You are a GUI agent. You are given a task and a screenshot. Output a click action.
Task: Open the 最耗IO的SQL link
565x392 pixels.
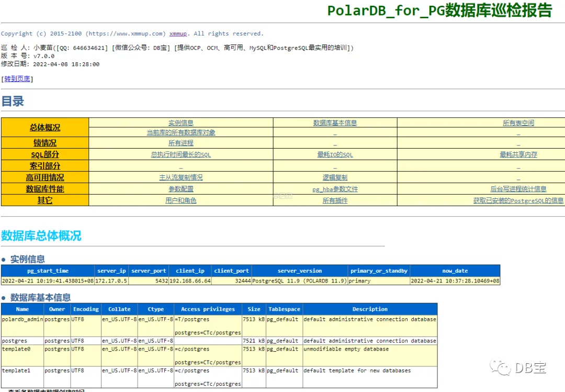point(335,154)
